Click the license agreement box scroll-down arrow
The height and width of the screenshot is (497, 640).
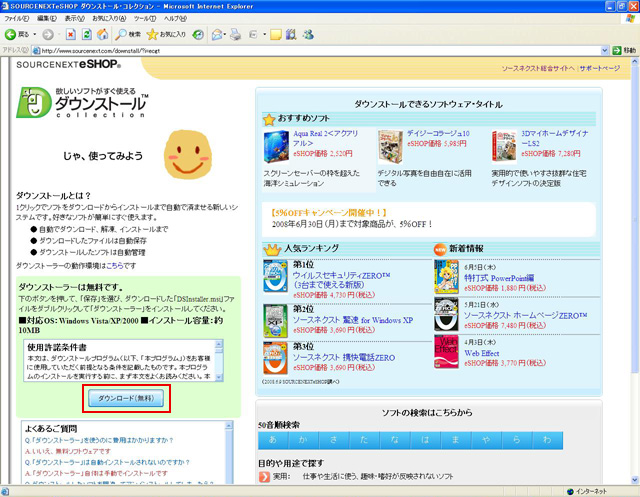(x=219, y=377)
